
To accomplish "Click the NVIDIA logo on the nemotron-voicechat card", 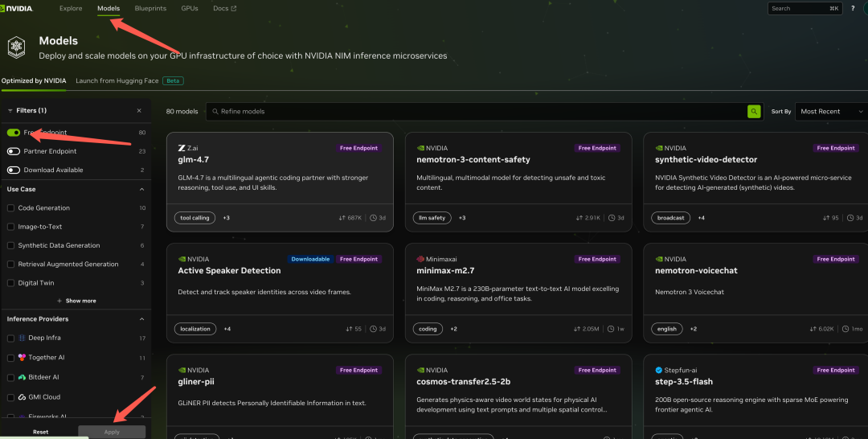I will tap(659, 259).
